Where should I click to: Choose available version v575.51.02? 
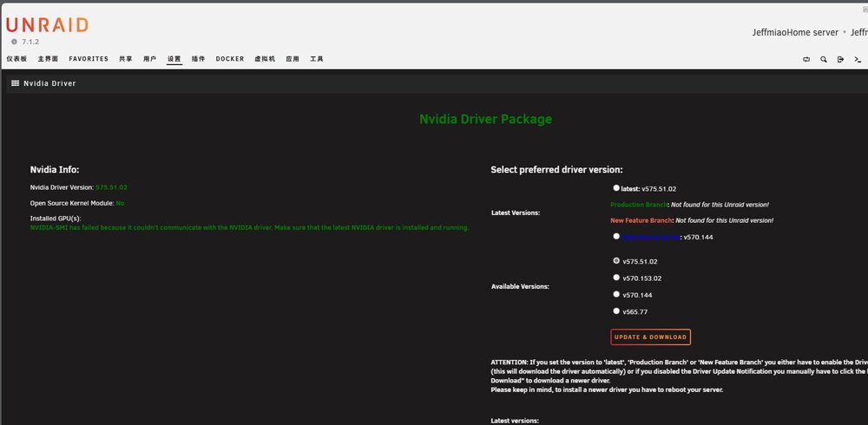616,261
